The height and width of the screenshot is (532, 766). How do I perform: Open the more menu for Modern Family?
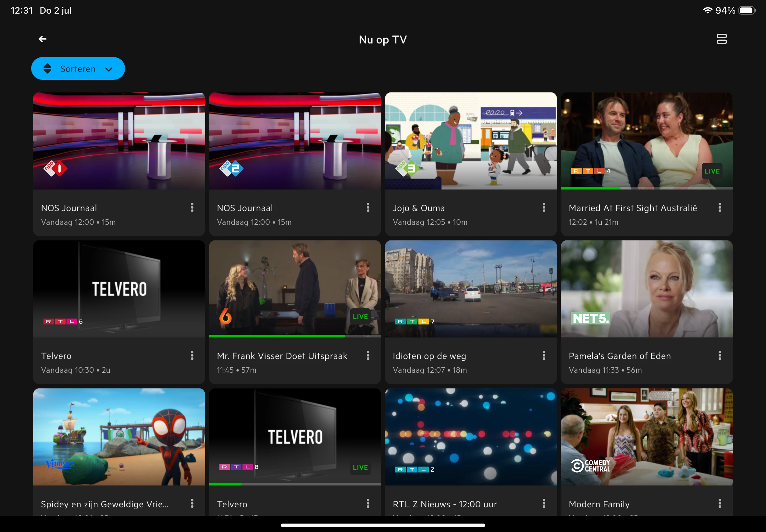coord(720,504)
